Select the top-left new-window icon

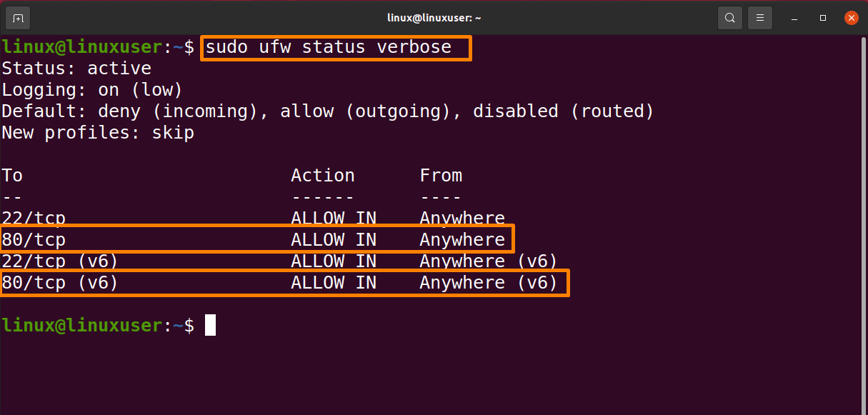[x=17, y=17]
